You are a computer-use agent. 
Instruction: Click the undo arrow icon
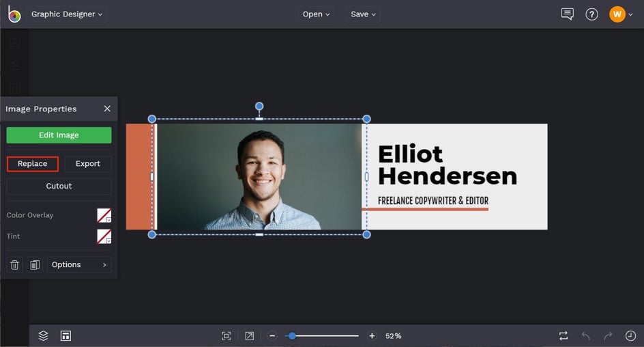pyautogui.click(x=585, y=336)
